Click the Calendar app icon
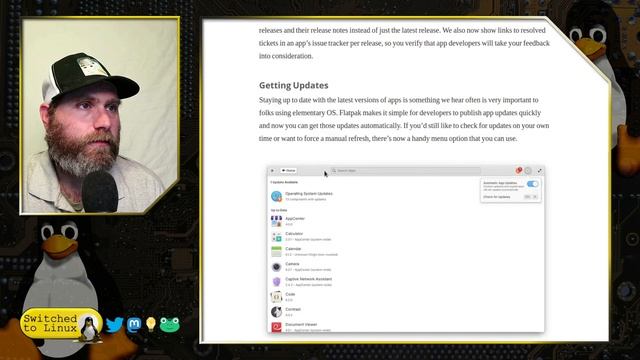 click(x=276, y=251)
